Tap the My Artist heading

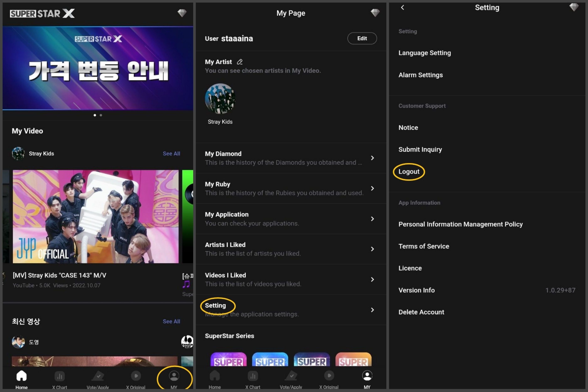point(218,62)
